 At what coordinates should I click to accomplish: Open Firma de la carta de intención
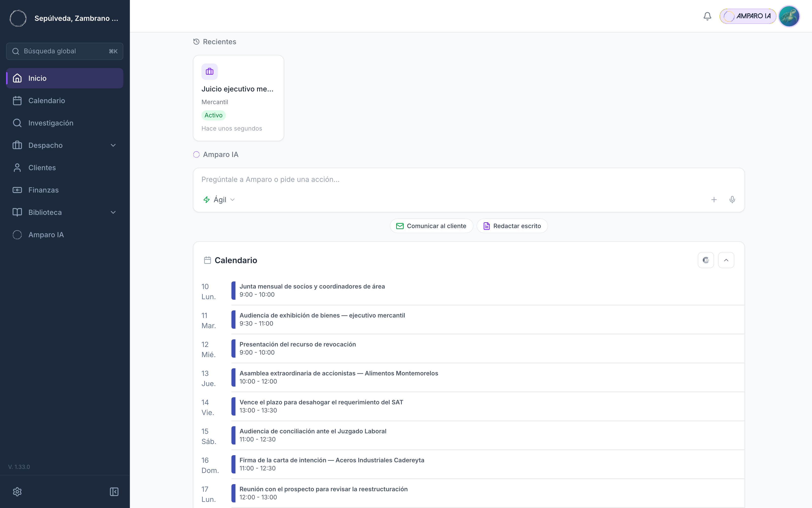tap(487, 464)
